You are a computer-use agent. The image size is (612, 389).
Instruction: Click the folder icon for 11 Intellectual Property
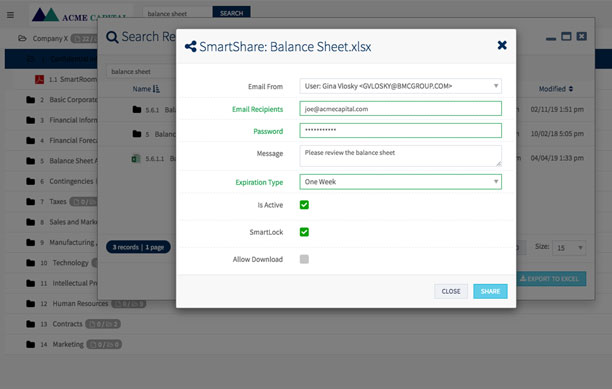[x=30, y=283]
